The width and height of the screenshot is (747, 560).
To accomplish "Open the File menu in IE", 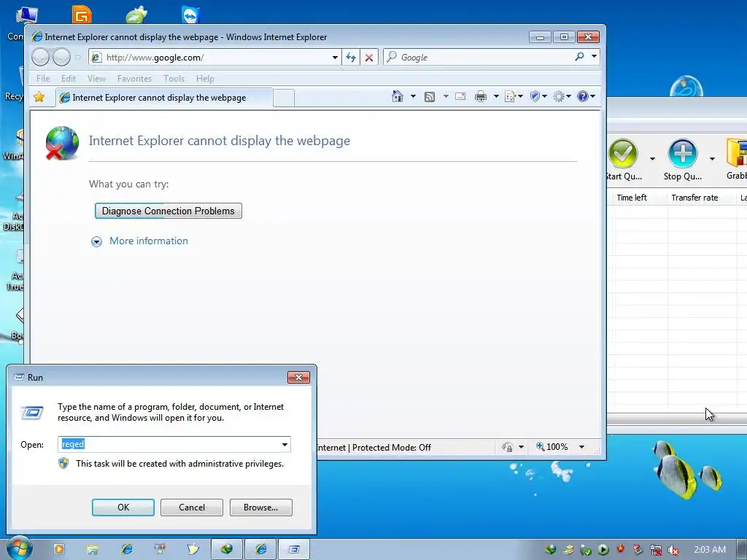I will pos(43,79).
